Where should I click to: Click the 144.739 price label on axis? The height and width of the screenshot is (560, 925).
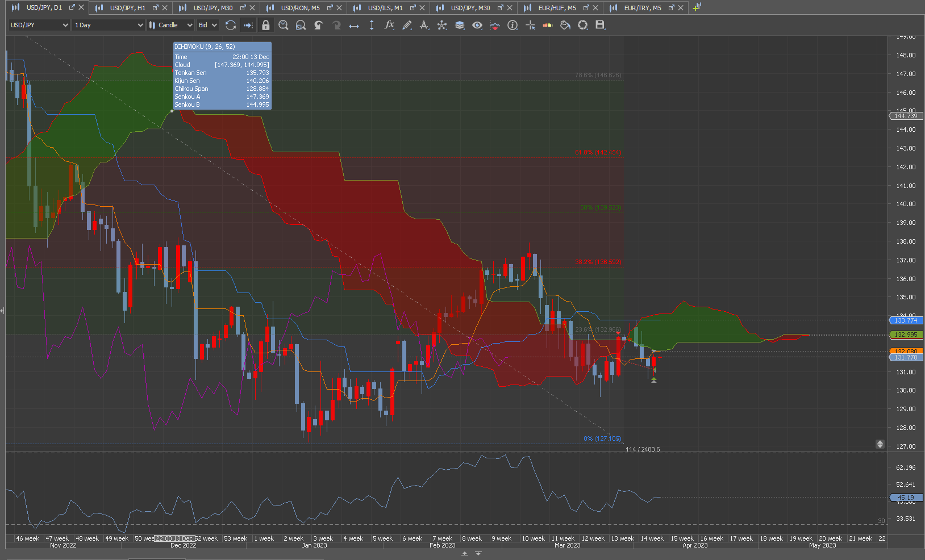(x=906, y=116)
